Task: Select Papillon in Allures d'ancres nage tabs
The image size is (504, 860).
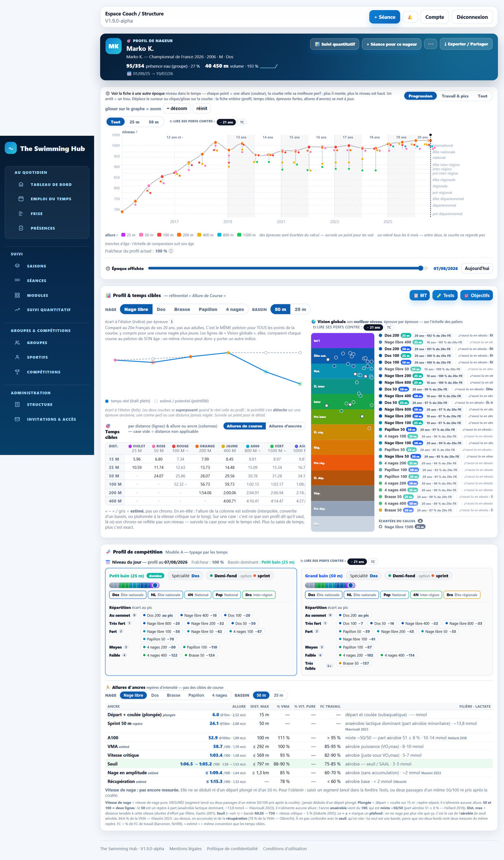Action: pos(196,695)
